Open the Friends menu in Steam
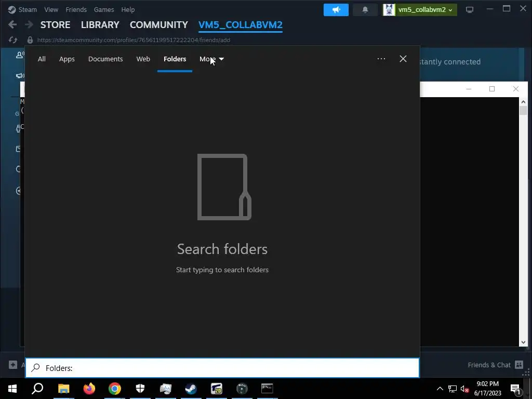532x399 pixels. click(x=76, y=9)
